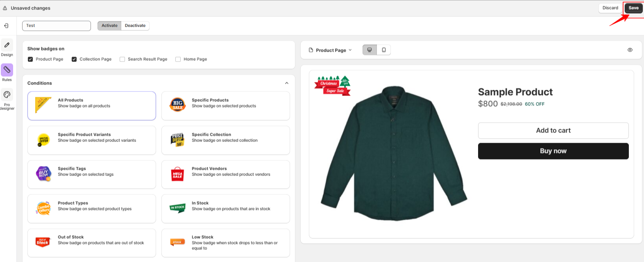Click the green In Stock badge icon
This screenshot has width=644, height=262.
click(x=177, y=207)
